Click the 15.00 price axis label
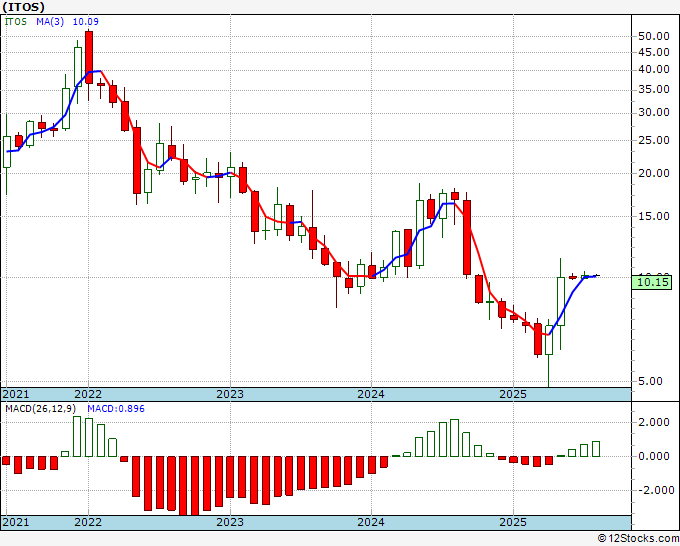Image resolution: width=680 pixels, height=546 pixels. [x=654, y=216]
